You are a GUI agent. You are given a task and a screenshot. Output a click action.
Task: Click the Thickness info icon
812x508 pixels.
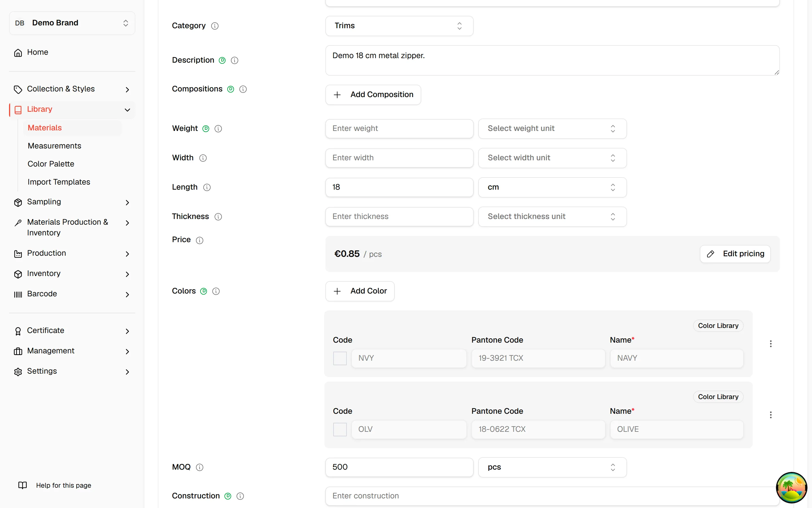point(218,217)
